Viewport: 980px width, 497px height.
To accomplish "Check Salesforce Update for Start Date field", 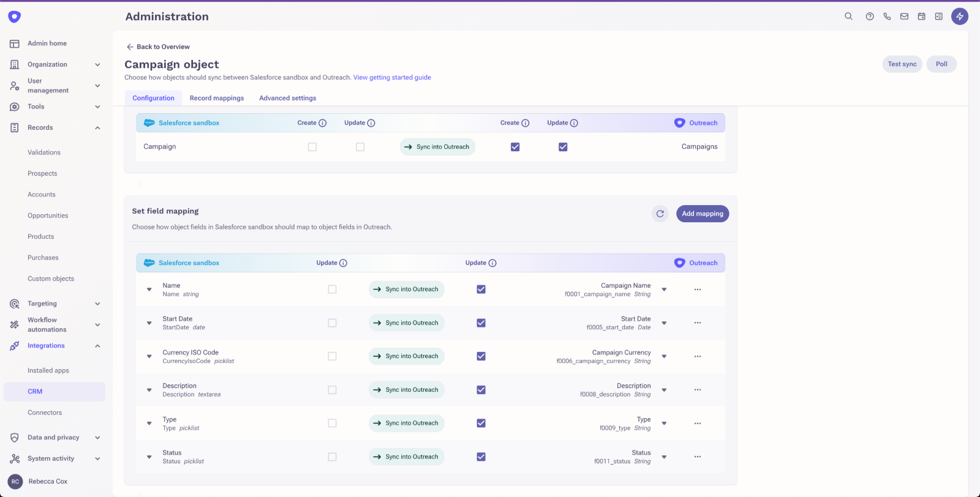I will pos(332,323).
